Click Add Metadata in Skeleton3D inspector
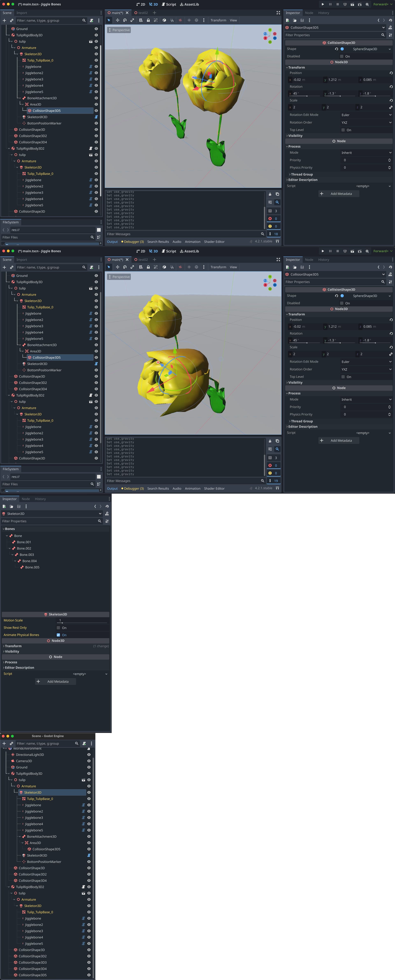Image resolution: width=395 pixels, height=980 pixels. pos(55,681)
